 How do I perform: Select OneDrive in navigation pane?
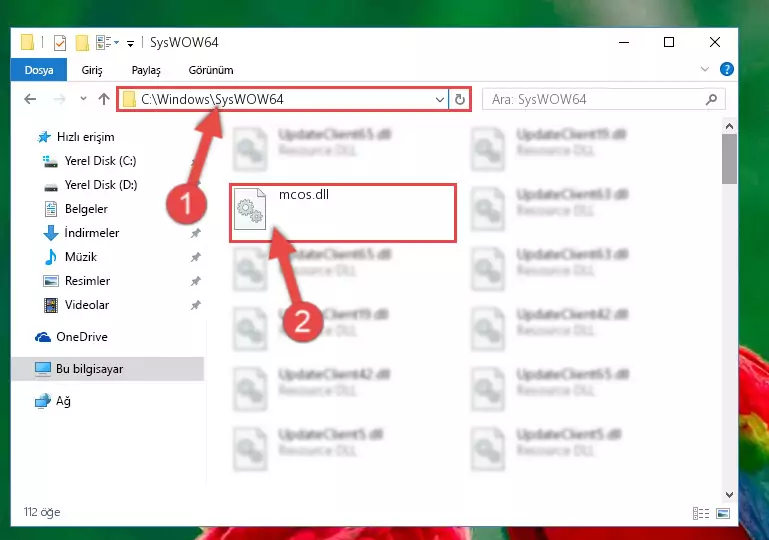(x=71, y=337)
